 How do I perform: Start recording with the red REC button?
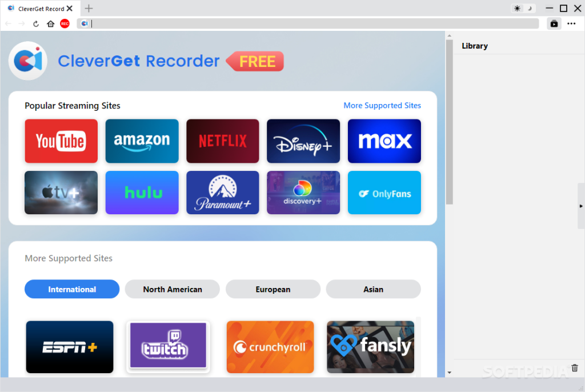65,23
